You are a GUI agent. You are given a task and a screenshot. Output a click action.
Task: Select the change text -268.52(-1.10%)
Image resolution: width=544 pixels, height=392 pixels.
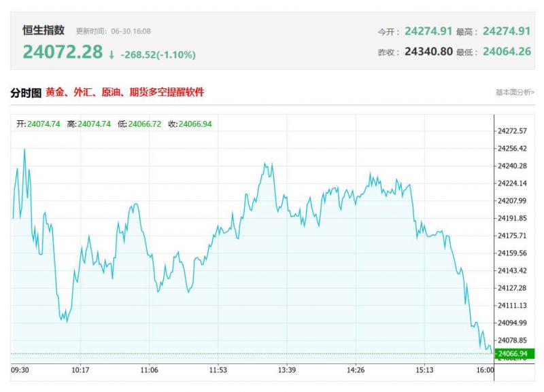click(158, 55)
